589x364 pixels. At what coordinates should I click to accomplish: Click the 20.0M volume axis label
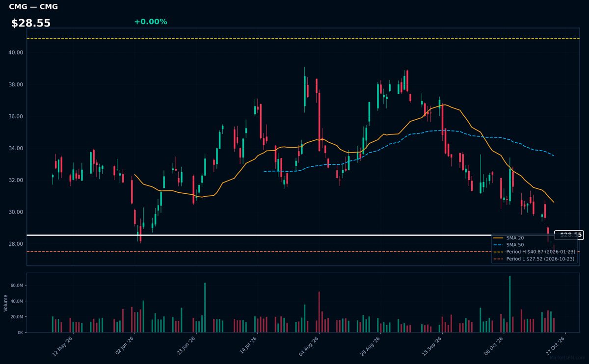(17, 317)
